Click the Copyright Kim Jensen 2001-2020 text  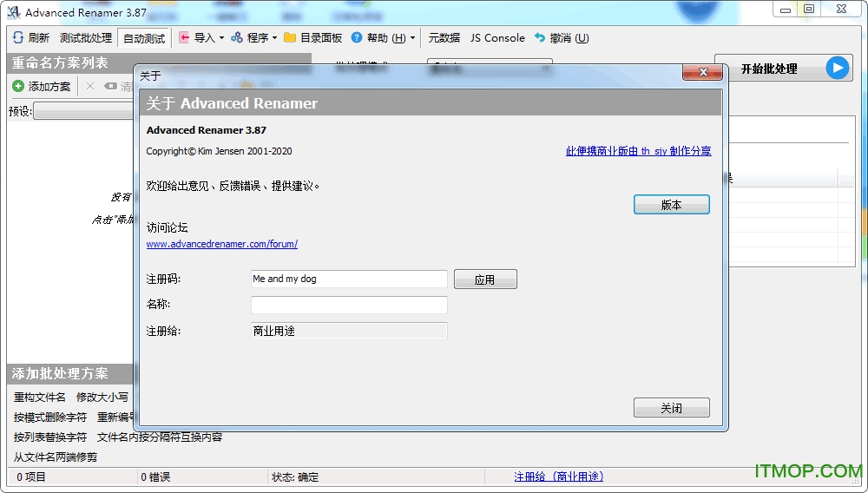(x=220, y=151)
